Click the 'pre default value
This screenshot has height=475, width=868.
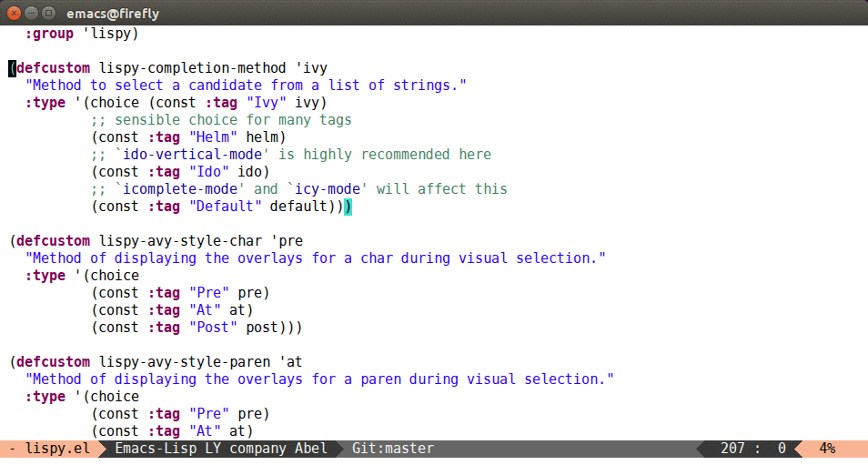[287, 241]
